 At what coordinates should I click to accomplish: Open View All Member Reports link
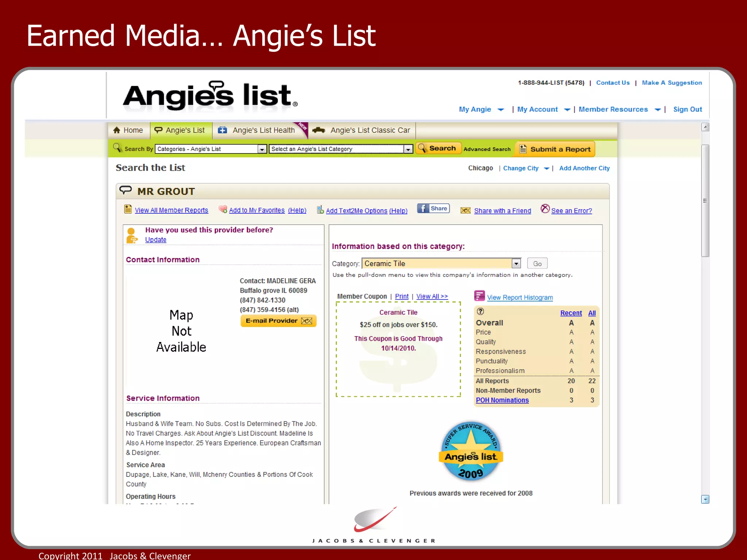(171, 210)
